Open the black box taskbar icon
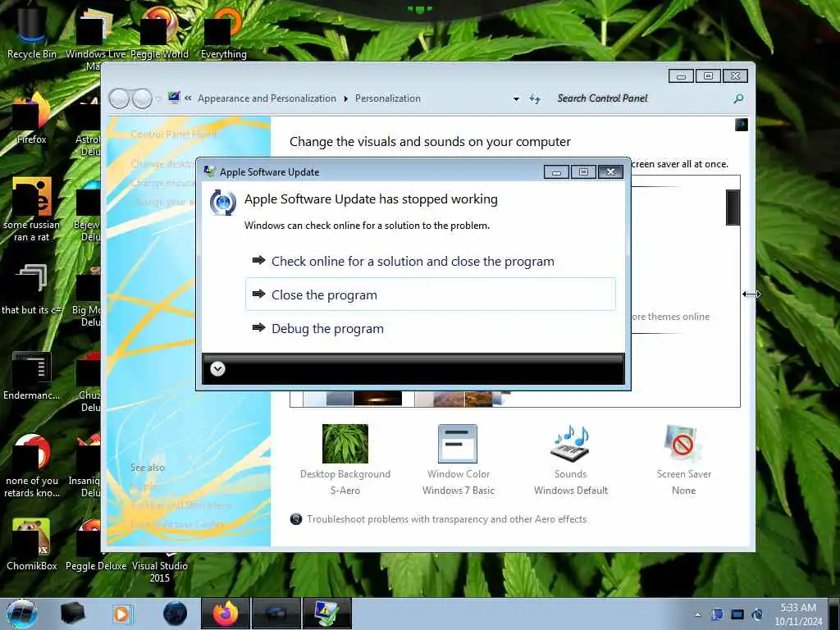The height and width of the screenshot is (630, 840). (73, 614)
